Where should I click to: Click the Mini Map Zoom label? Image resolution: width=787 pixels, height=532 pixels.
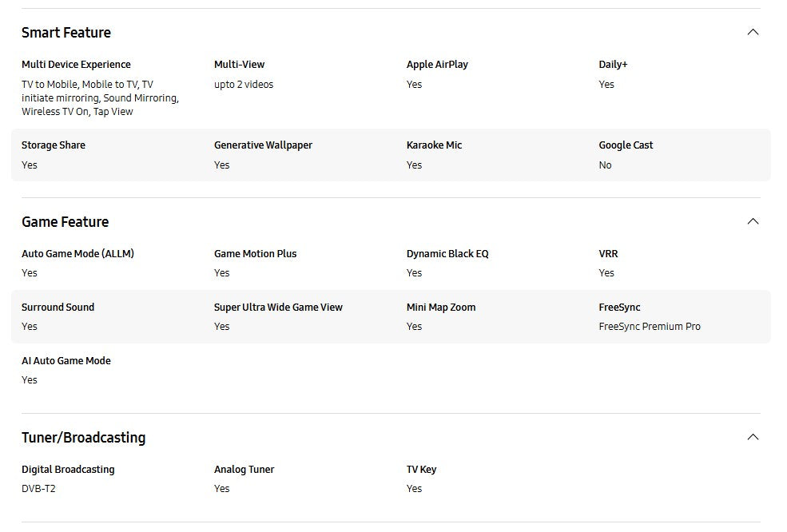click(x=440, y=308)
